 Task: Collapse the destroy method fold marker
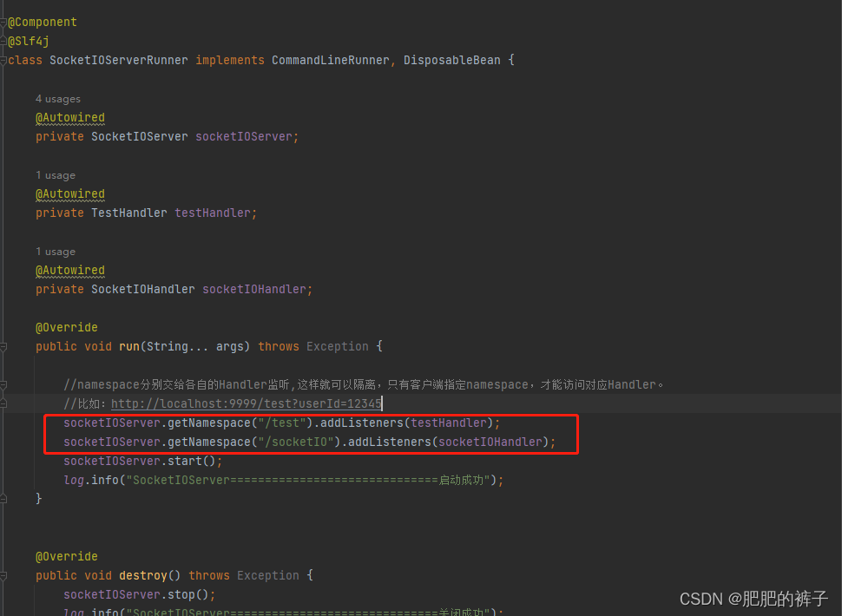click(x=3, y=576)
